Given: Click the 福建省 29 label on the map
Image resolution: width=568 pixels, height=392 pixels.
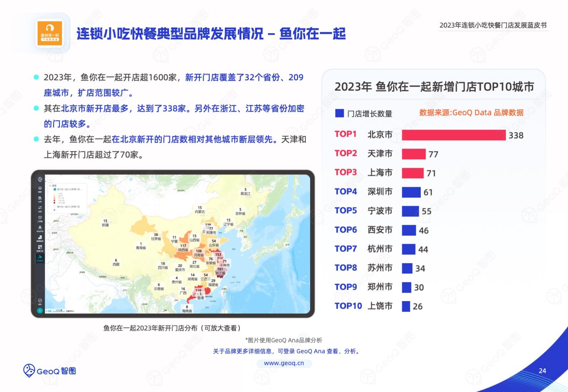Looking at the screenshot, I should coord(213,283).
